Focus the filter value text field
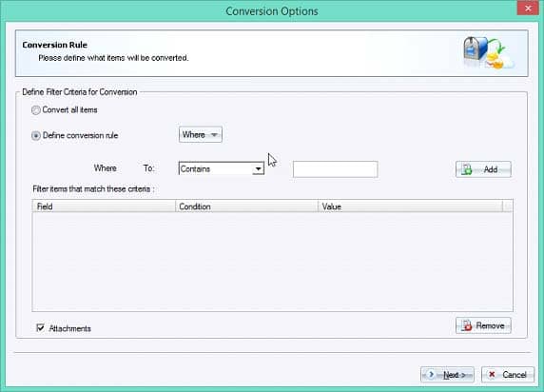The image size is (544, 392). 335,169
